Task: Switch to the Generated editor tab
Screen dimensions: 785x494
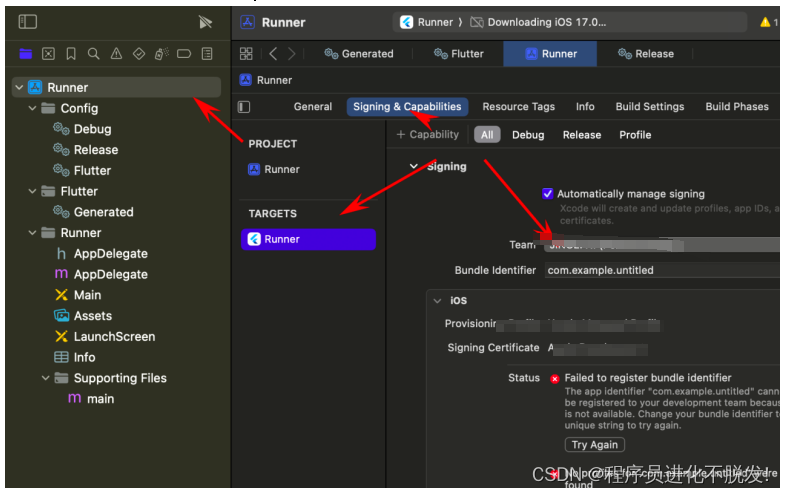Action: [x=358, y=54]
